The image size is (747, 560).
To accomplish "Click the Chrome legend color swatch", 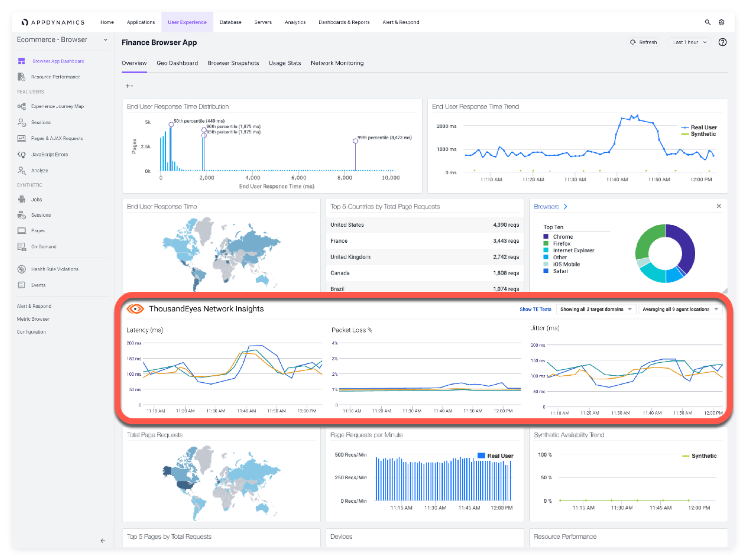I will click(x=546, y=237).
